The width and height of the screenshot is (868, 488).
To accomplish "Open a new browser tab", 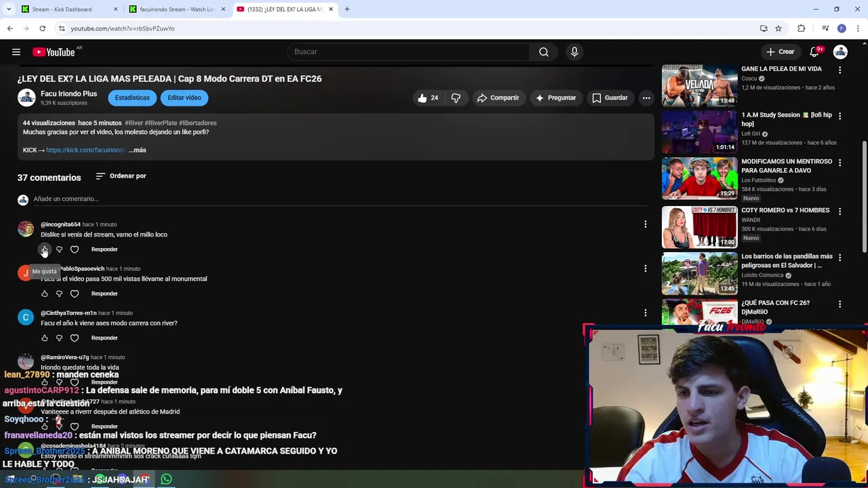I will [x=347, y=9].
